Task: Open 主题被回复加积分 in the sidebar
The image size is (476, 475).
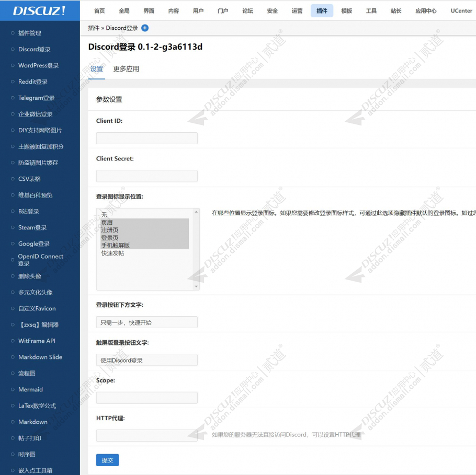Action: (x=41, y=146)
